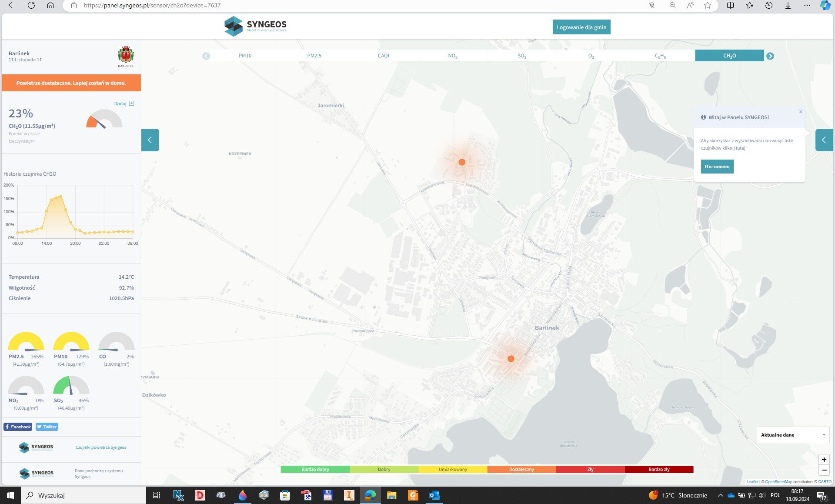Viewport: 835px width, 504px height.
Task: Expand the right sensor list panel
Action: 824,140
